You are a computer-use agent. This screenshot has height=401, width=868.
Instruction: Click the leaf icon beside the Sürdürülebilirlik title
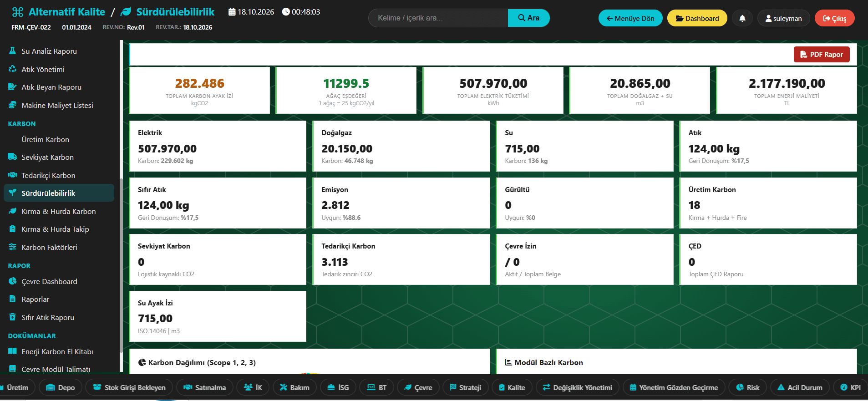pos(126,12)
